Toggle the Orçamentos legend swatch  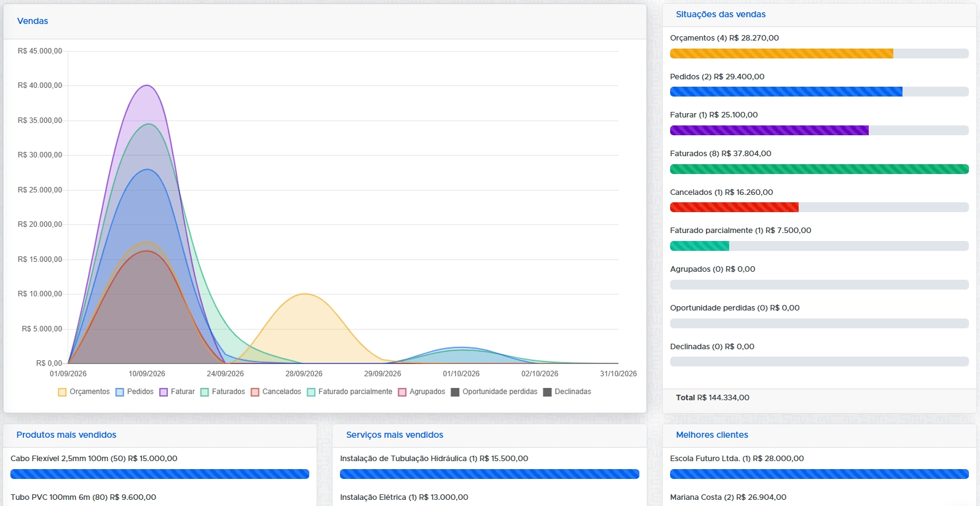click(x=62, y=392)
